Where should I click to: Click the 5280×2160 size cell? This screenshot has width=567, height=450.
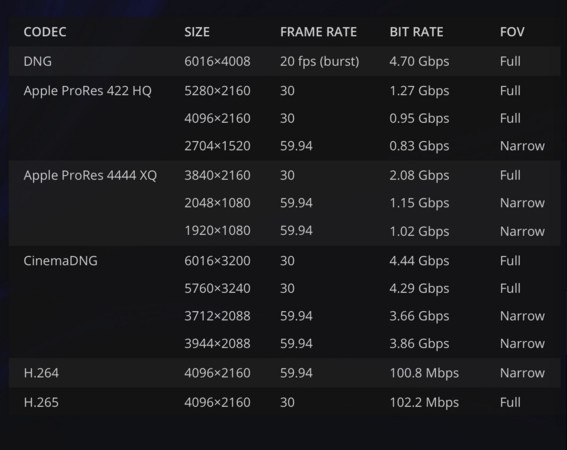[x=217, y=90]
